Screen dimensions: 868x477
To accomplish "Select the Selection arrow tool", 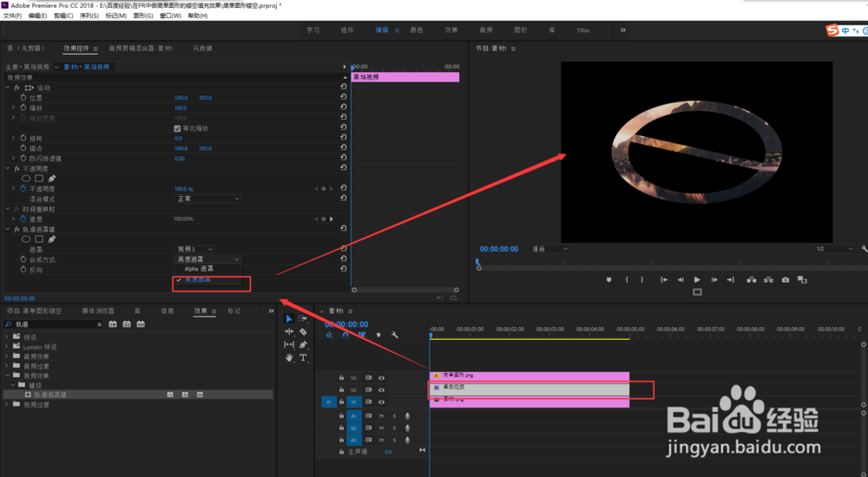I will (289, 319).
